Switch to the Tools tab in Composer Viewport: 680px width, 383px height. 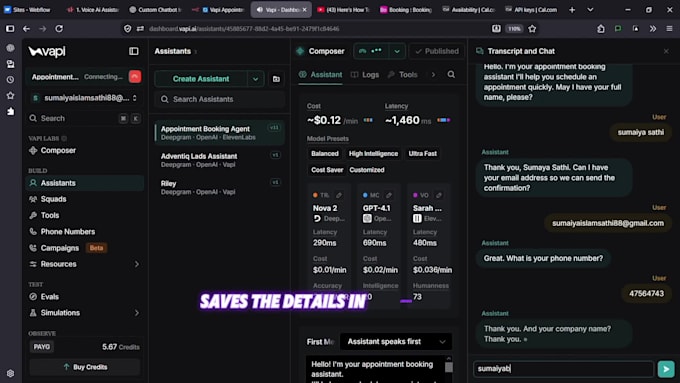(402, 75)
